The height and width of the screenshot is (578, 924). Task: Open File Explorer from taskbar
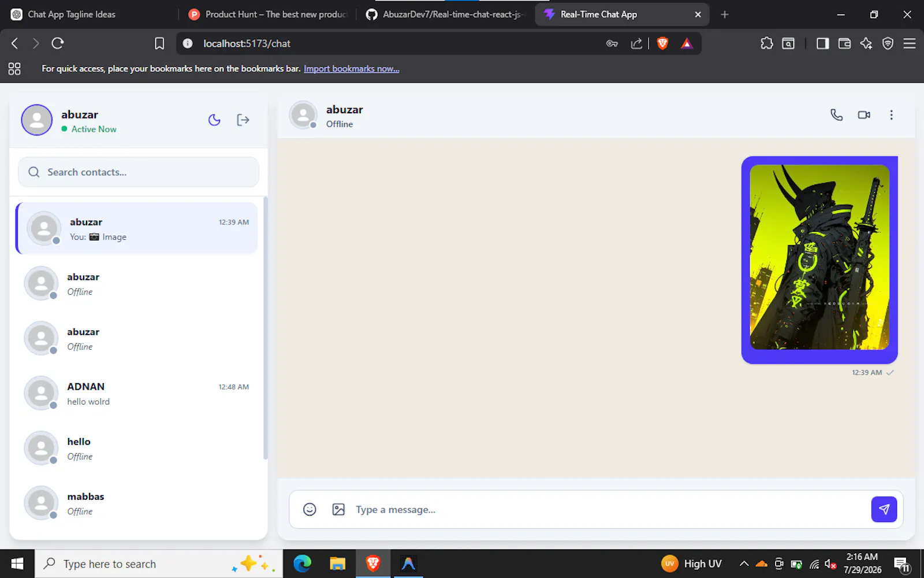[x=337, y=564]
